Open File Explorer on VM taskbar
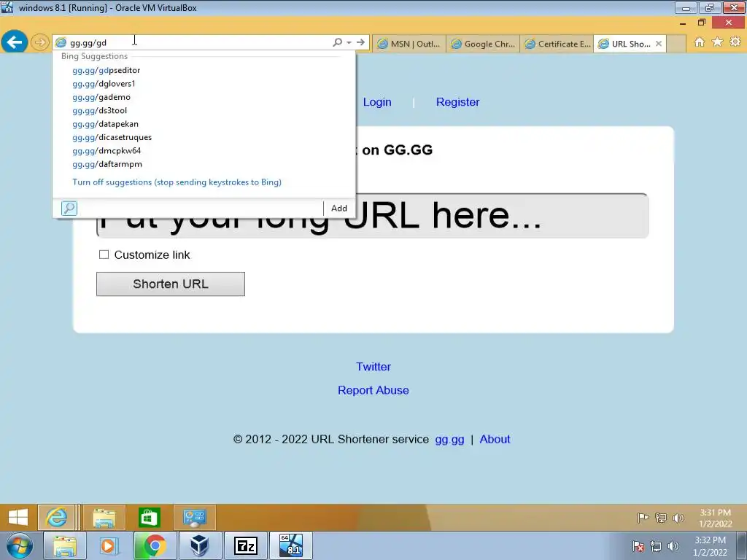 tap(104, 517)
